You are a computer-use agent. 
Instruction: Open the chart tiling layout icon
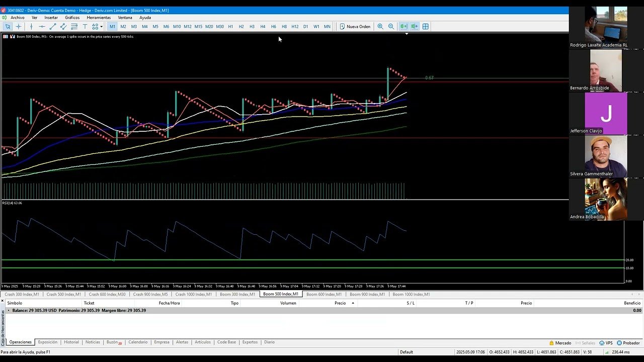[425, 26]
